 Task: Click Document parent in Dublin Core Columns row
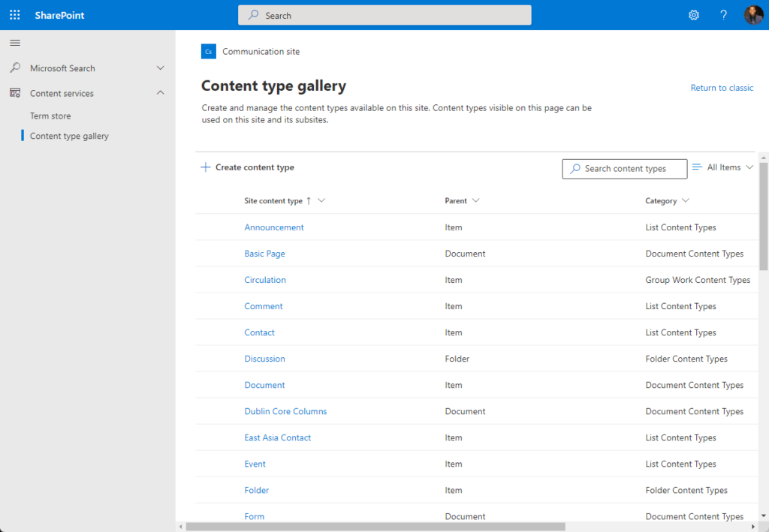[465, 411]
